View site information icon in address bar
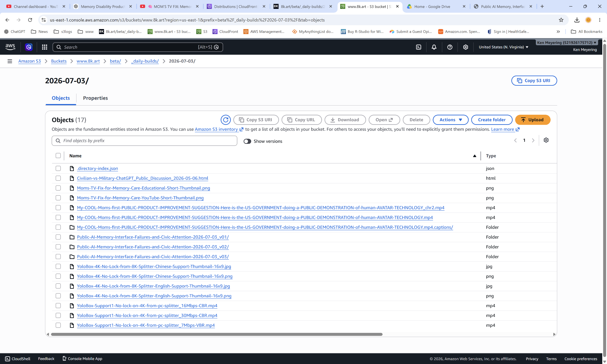607x364 pixels. pos(44,20)
